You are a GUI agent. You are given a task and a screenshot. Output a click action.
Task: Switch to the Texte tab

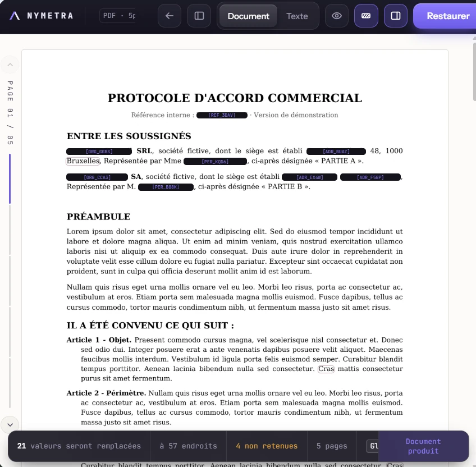coord(297,16)
